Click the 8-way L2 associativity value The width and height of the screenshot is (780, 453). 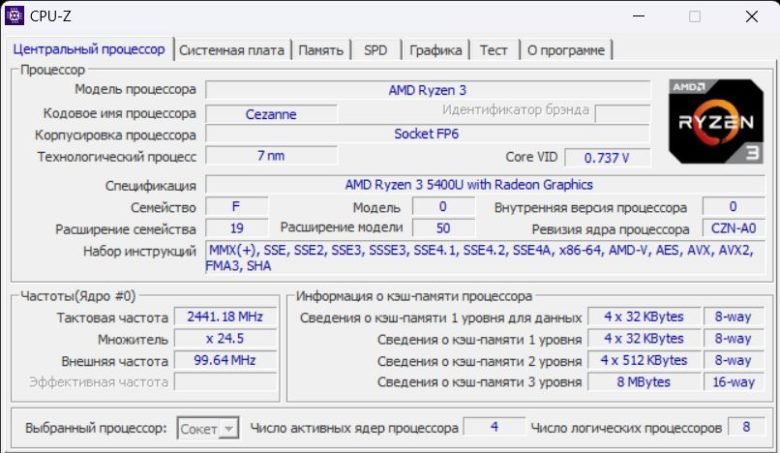(x=734, y=360)
